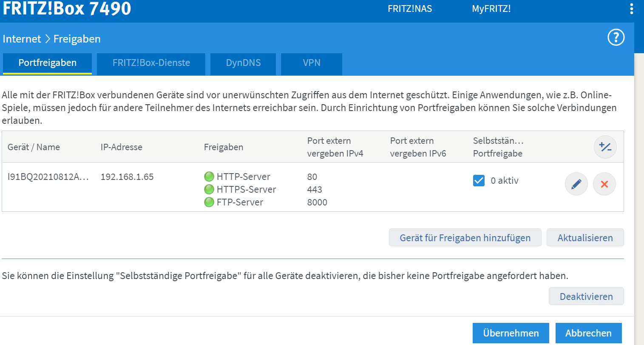Open the VPN tab
Viewport: 644px width, 345px height.
311,63
